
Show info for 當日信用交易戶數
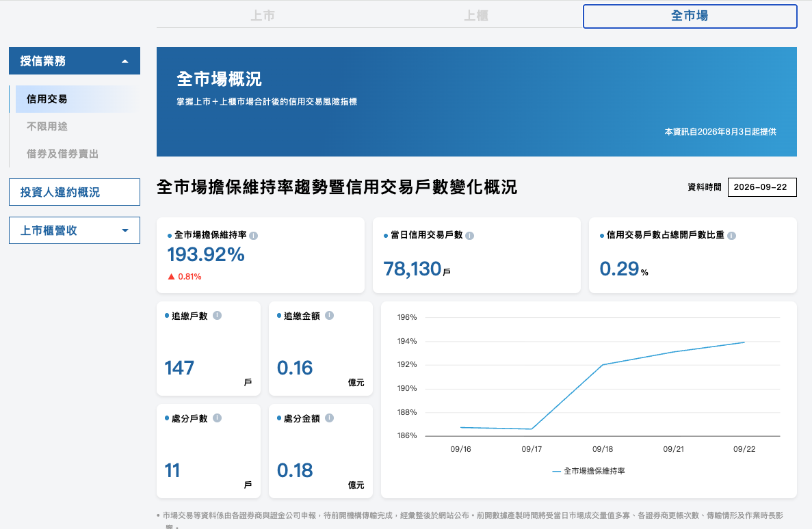(470, 236)
